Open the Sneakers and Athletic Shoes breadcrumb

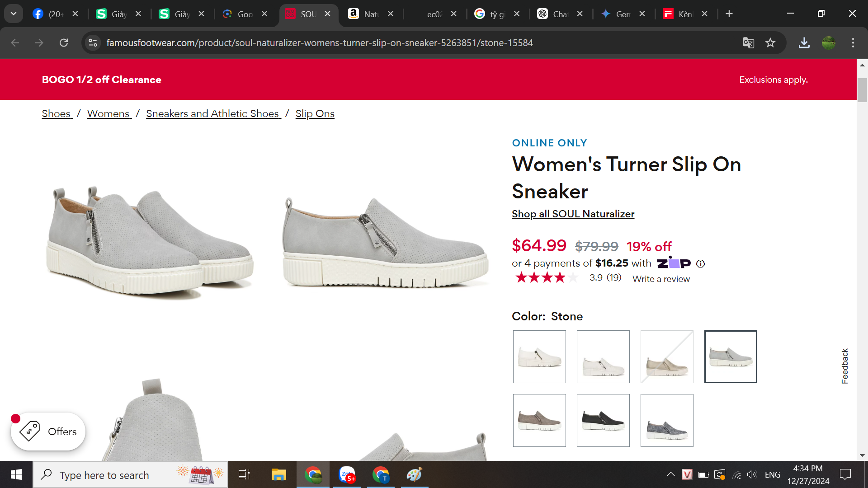[x=213, y=114]
